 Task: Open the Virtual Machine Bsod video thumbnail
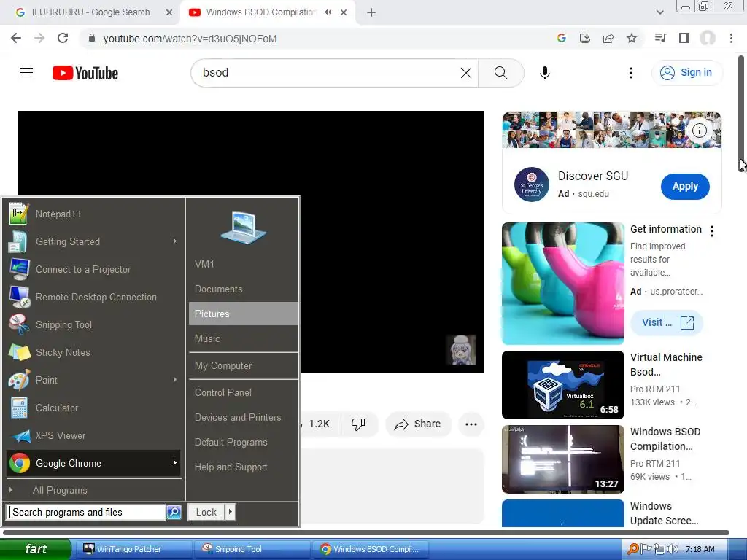pos(562,385)
